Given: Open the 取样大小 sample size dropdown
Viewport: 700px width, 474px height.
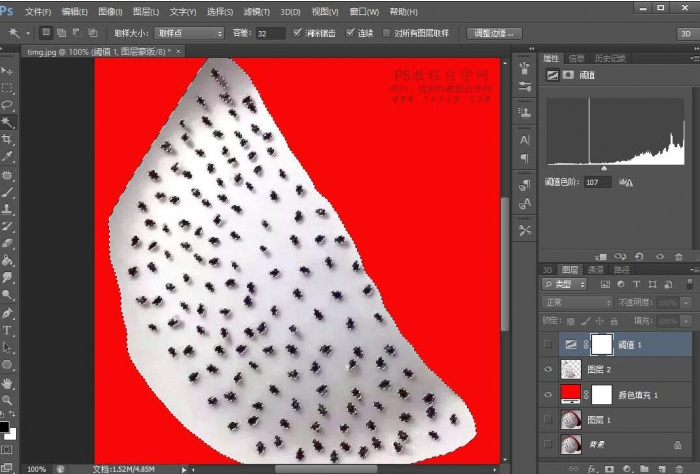Looking at the screenshot, I should coord(189,33).
